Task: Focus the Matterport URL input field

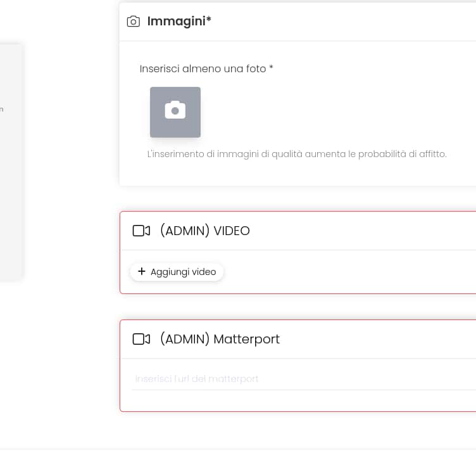Action: 304,379
